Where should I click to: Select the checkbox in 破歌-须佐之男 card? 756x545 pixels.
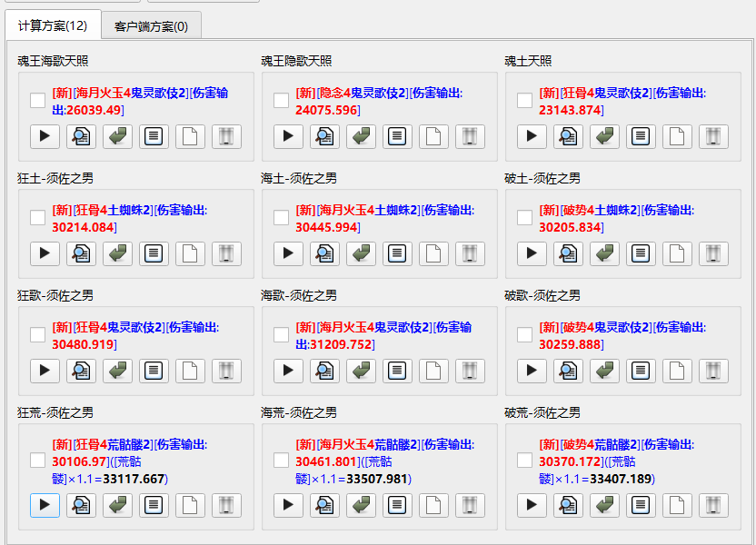click(524, 334)
